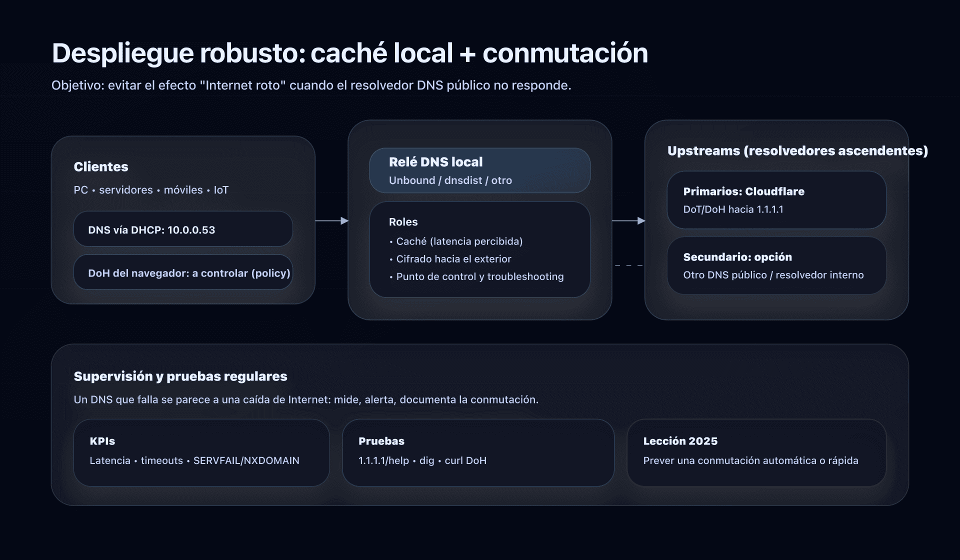This screenshot has height=560, width=960.
Task: Select the DoT/DoH hacia 1.1.1.1 text
Action: click(731, 209)
